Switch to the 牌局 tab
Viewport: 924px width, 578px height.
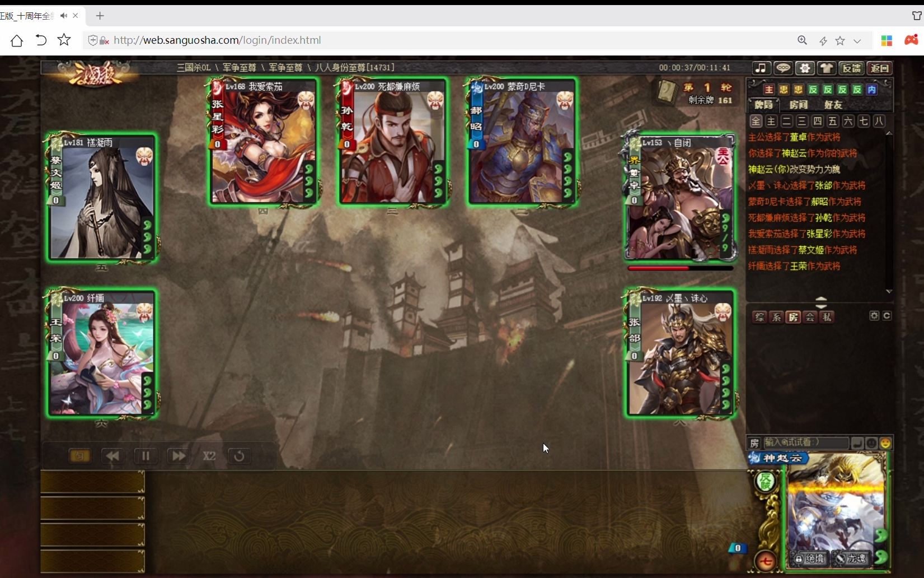763,105
